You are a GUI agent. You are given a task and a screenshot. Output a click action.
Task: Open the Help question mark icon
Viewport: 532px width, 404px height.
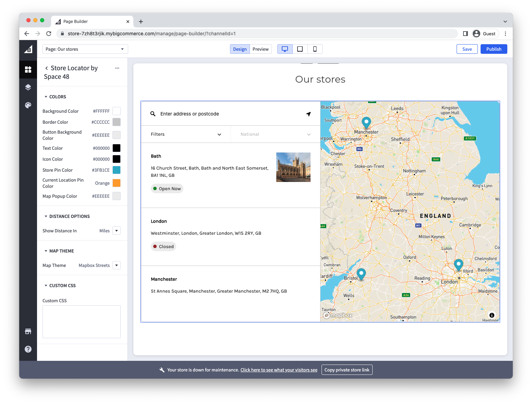(28, 349)
